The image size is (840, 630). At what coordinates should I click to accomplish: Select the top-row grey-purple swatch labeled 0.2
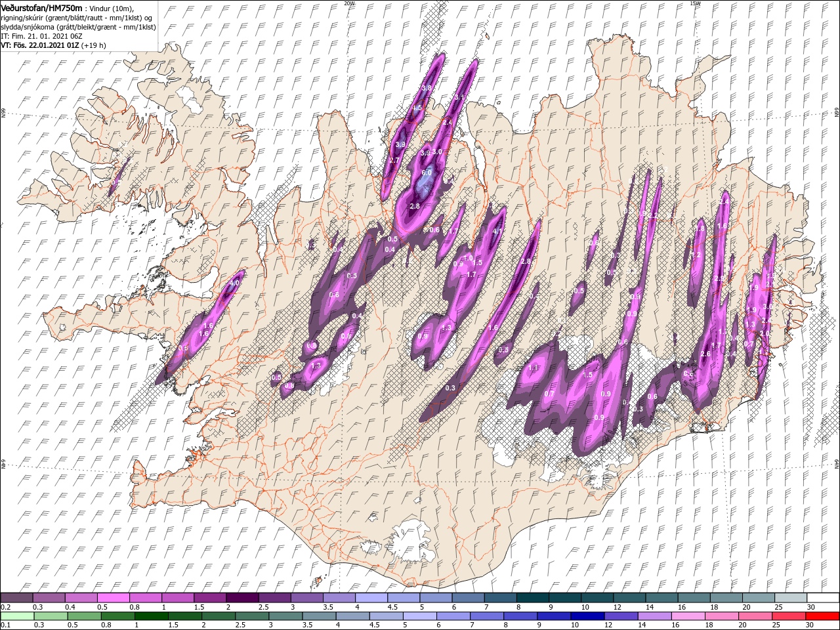[17, 598]
